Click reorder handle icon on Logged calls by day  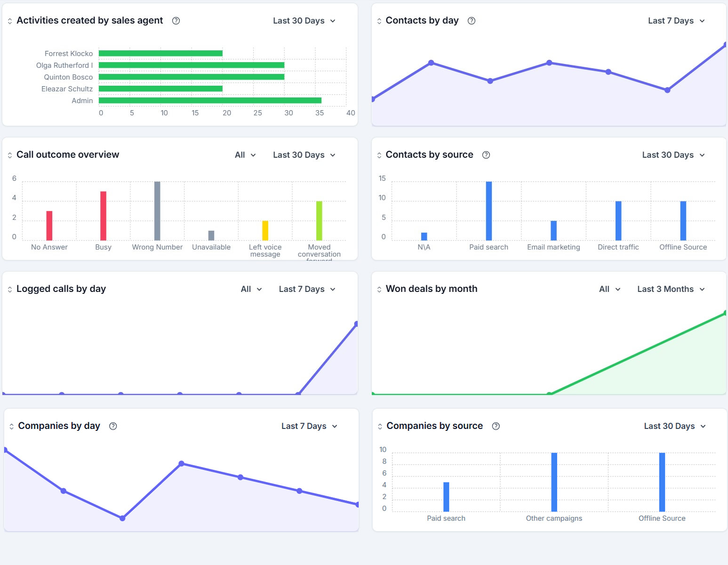click(10, 290)
